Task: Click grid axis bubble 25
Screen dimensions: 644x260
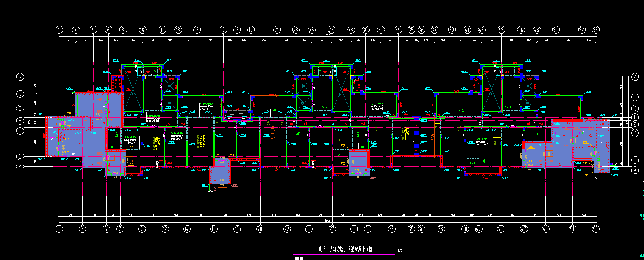Action: [x=312, y=30]
